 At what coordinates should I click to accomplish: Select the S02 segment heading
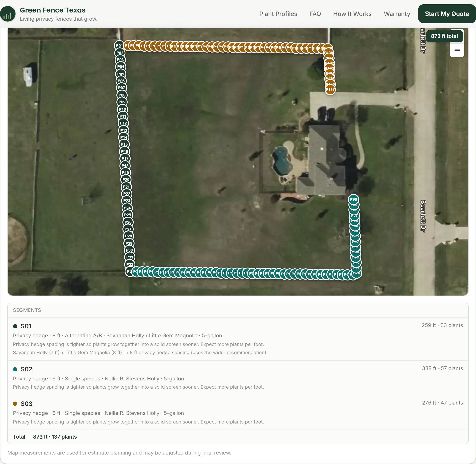(26, 369)
